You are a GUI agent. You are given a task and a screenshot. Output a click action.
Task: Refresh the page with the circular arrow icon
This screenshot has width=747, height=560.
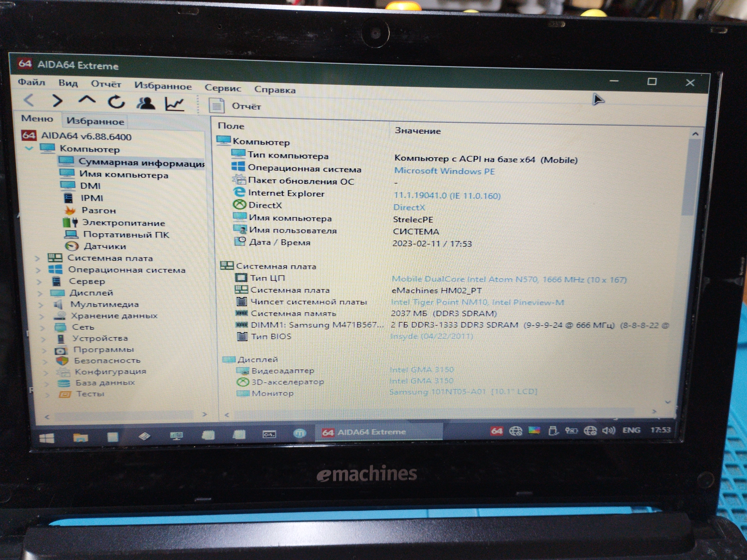pos(116,102)
